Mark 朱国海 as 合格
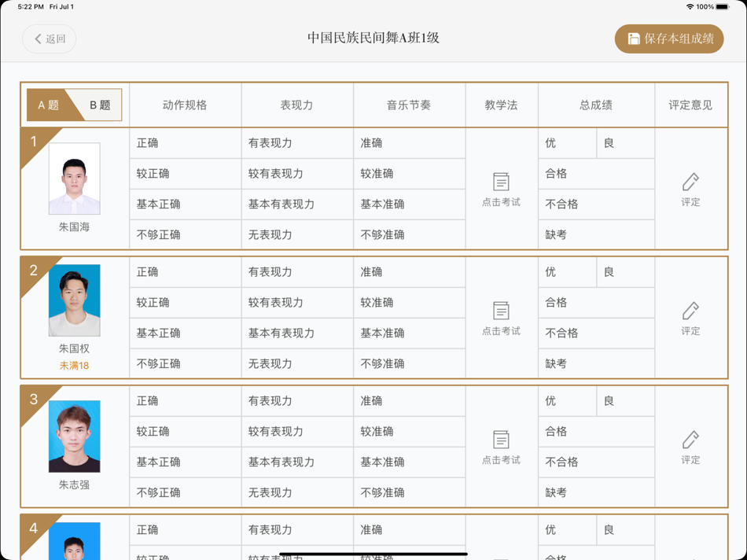 (597, 174)
